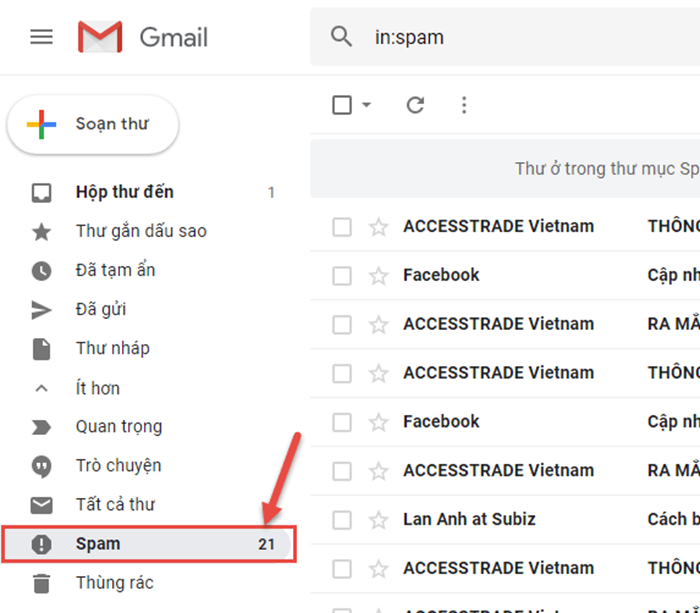This screenshot has width=700, height=613.
Task: Click the search field containing in:spam
Action: tap(505, 37)
